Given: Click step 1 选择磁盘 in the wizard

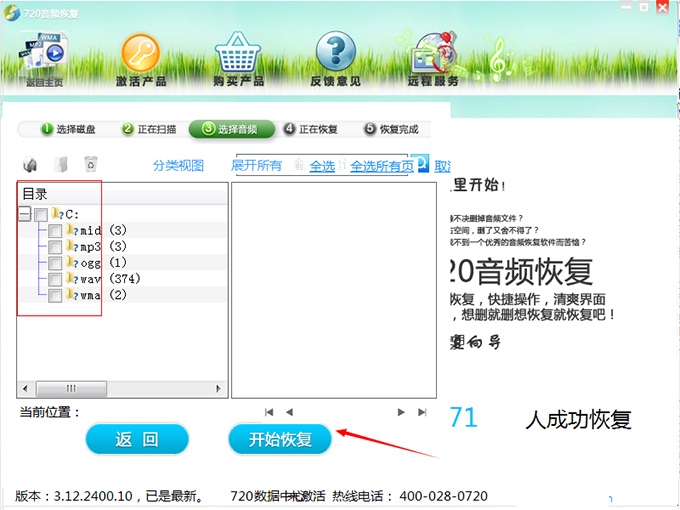Looking at the screenshot, I should (68, 129).
